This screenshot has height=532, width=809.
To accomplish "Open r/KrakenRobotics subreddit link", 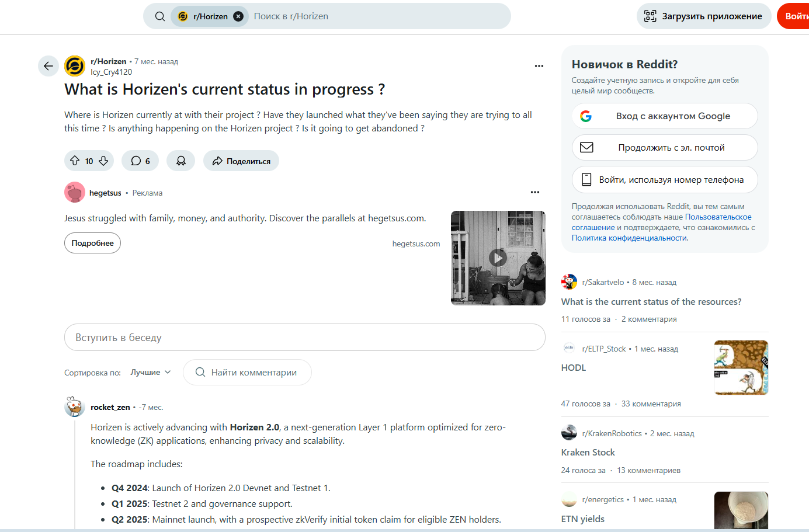I will (x=612, y=433).
